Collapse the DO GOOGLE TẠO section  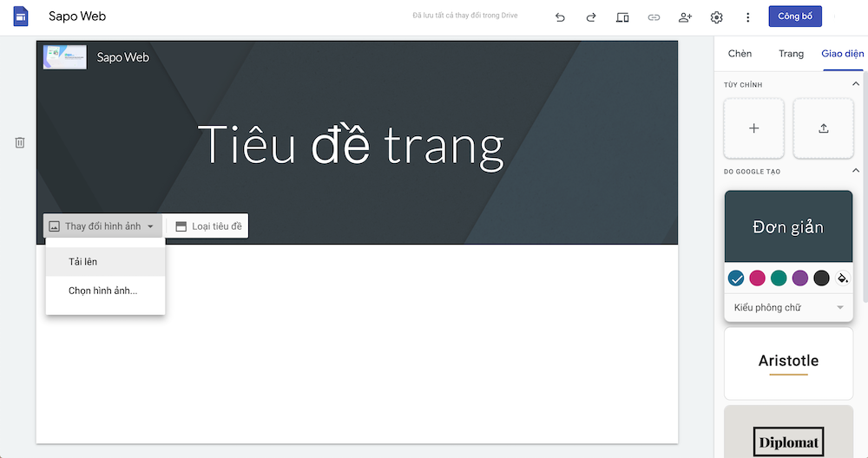[x=855, y=171]
